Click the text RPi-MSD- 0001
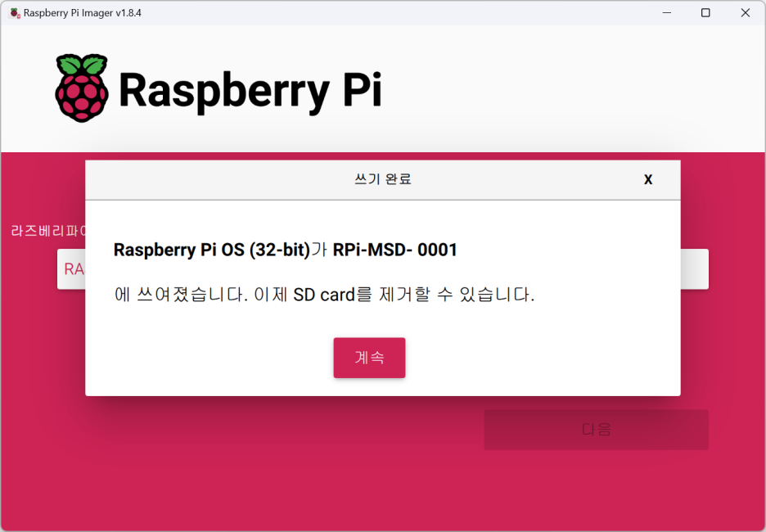 (x=394, y=250)
